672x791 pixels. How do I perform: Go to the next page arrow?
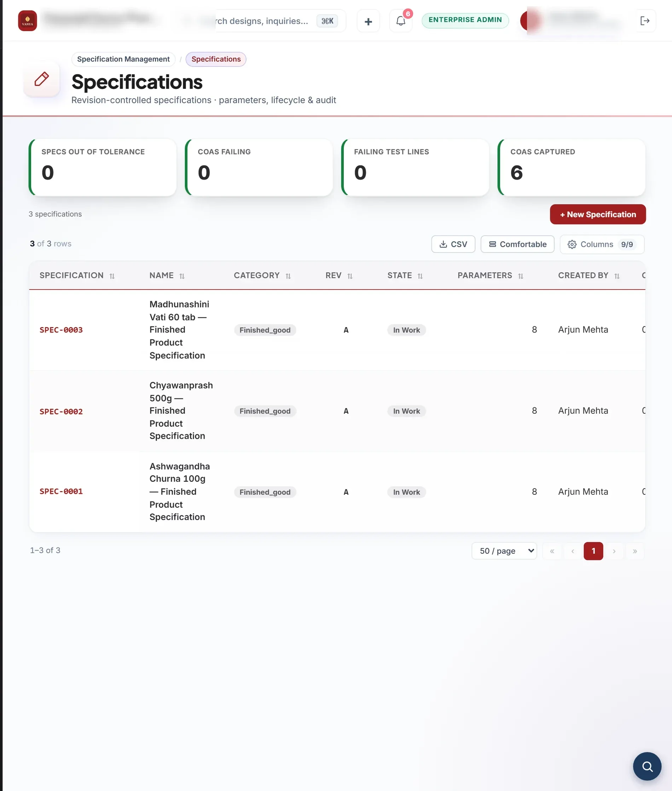(x=614, y=551)
